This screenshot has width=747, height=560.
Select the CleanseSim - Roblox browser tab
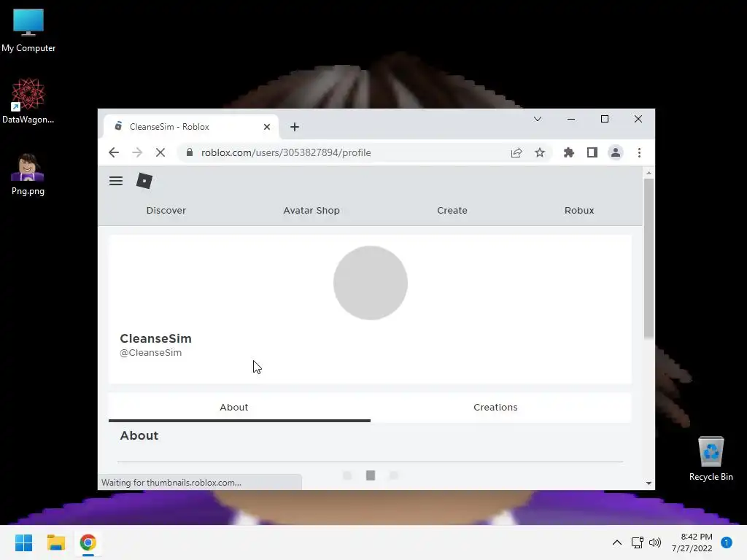[x=190, y=127]
